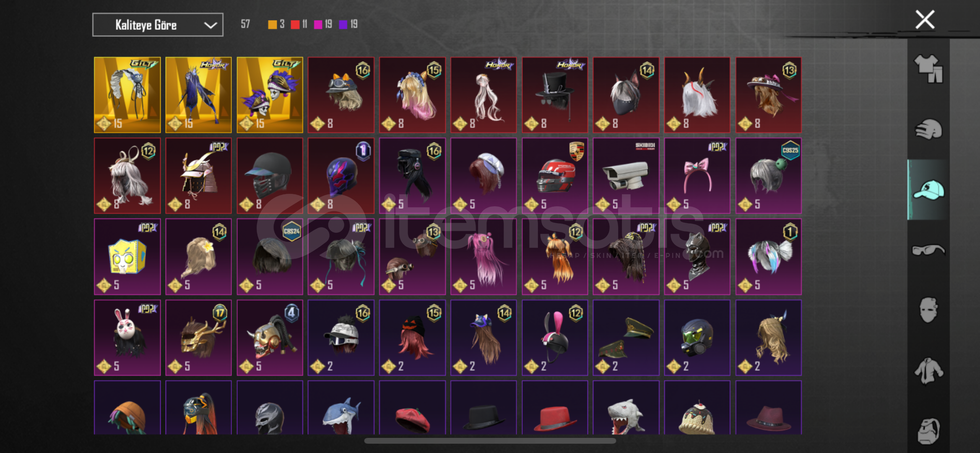Select the Skibidi security camera headgear

point(626,176)
